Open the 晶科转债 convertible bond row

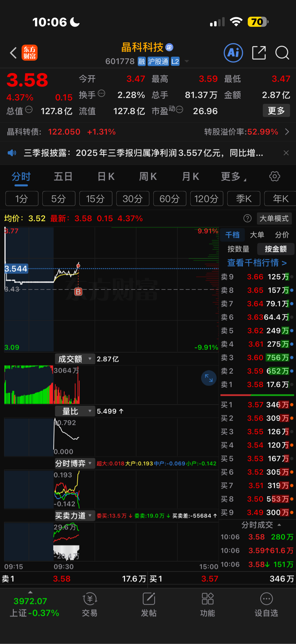tap(148, 132)
